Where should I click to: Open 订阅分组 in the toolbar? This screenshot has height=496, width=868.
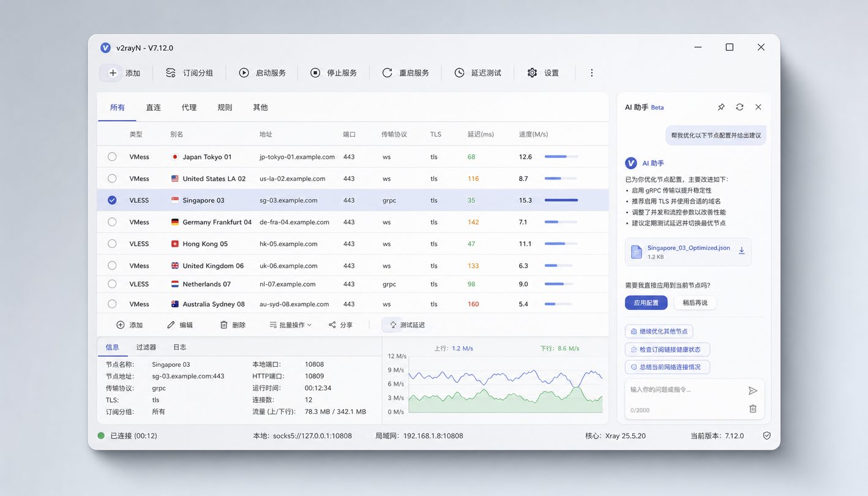[x=189, y=73]
